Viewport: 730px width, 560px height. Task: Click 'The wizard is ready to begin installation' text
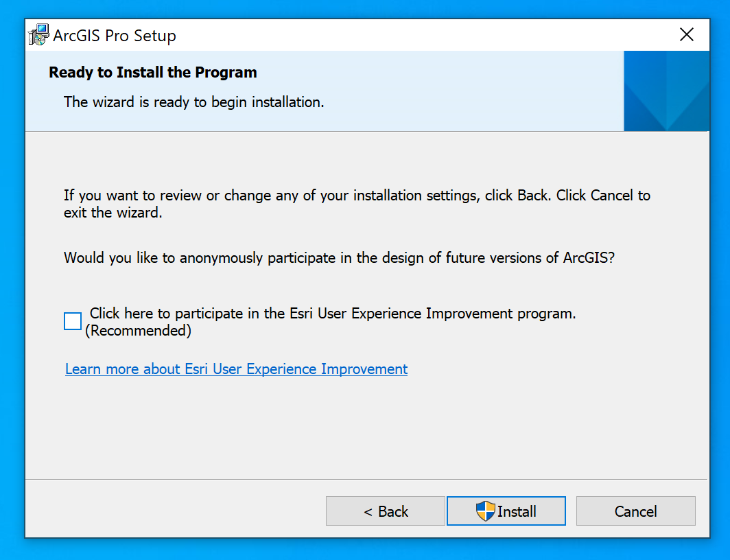(193, 102)
